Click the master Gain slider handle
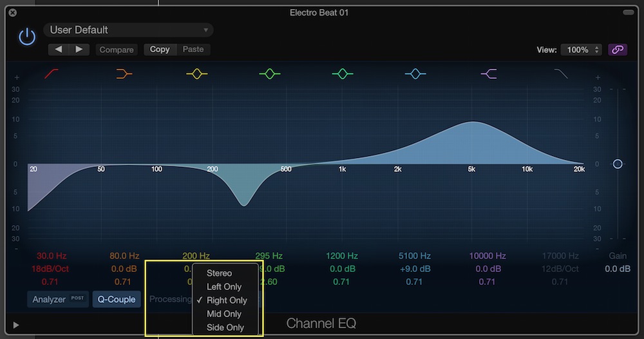 click(618, 164)
